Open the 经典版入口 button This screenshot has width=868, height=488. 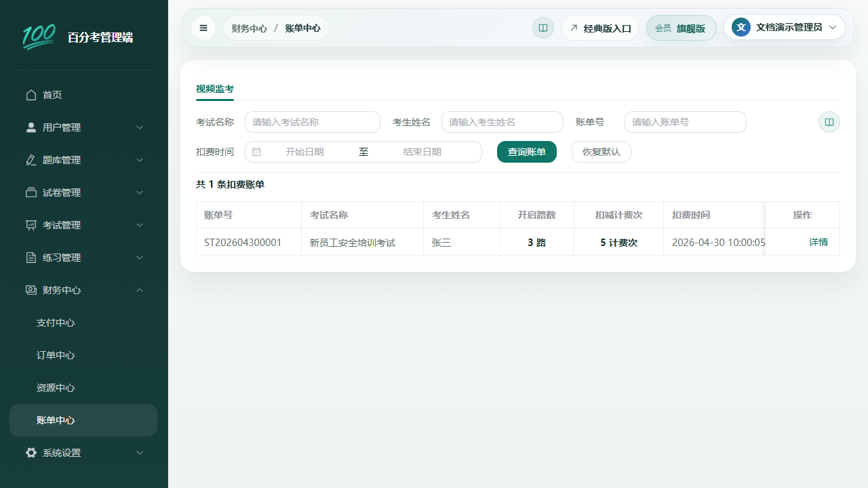[x=600, y=28]
